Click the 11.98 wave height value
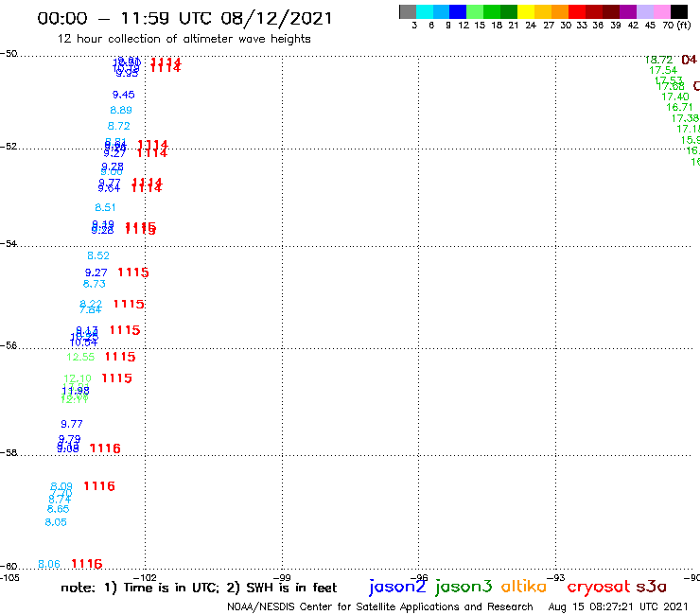Viewport: 700px width, 615px height. click(x=76, y=391)
